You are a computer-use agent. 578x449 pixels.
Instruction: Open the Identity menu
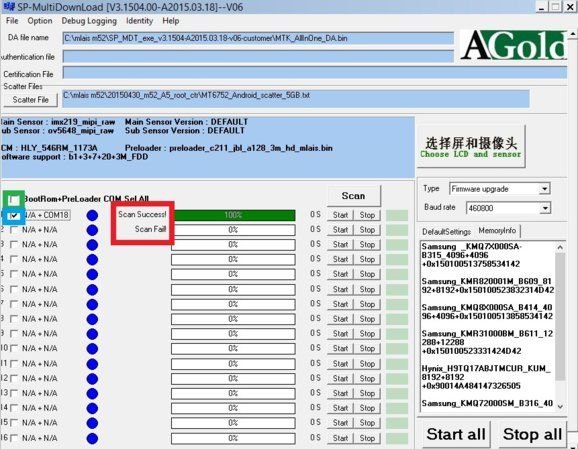click(139, 21)
